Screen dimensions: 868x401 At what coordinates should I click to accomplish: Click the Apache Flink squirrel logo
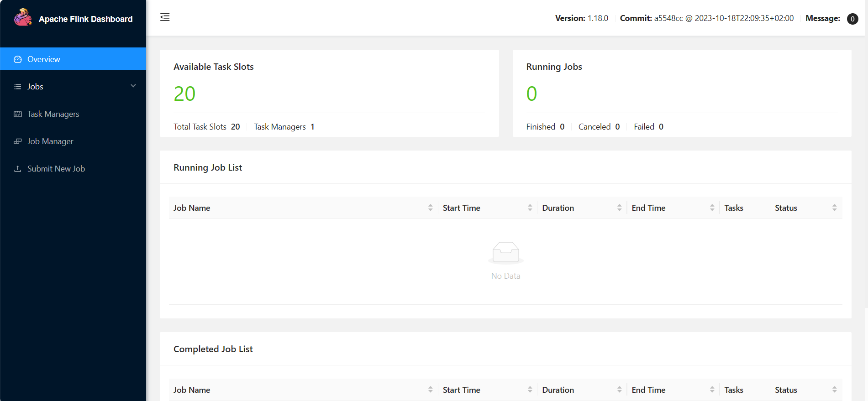[x=23, y=18]
